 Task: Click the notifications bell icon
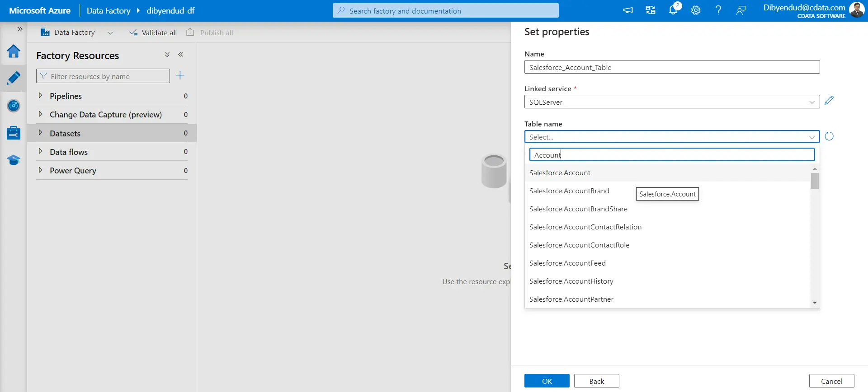click(673, 10)
